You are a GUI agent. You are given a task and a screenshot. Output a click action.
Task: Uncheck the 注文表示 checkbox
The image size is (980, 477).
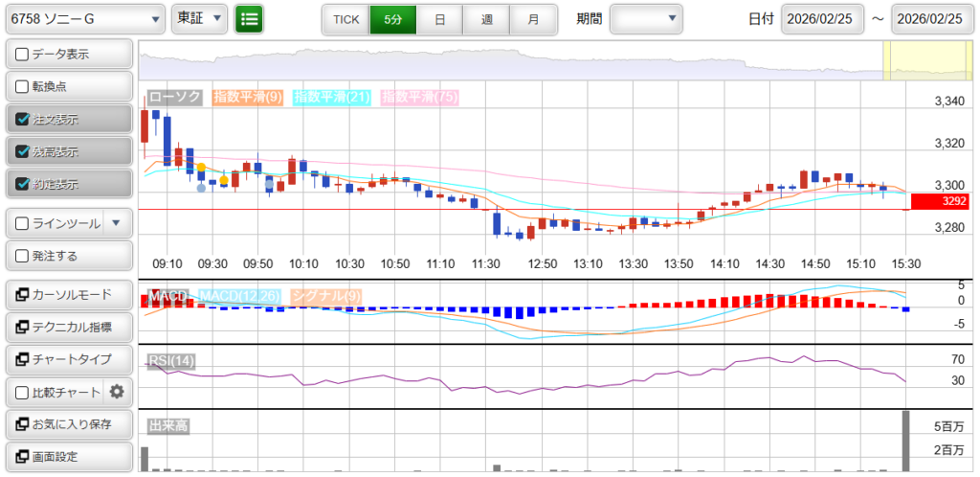(x=23, y=120)
